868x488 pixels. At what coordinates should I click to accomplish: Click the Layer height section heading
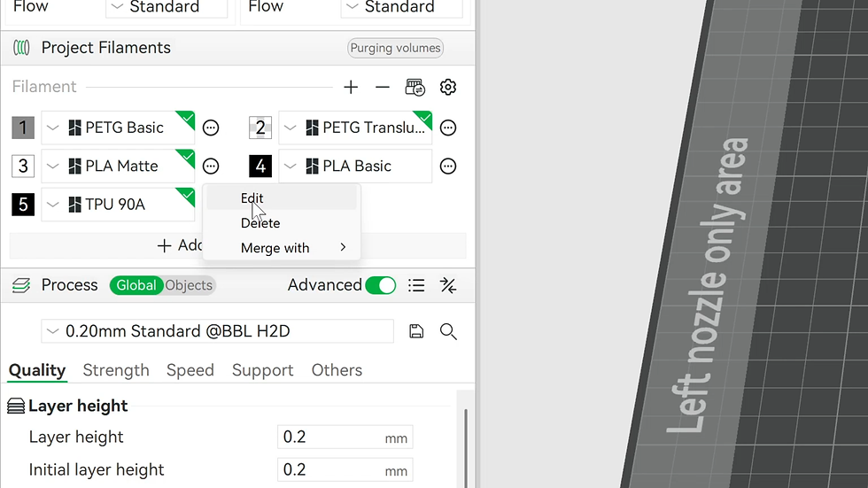pos(78,407)
